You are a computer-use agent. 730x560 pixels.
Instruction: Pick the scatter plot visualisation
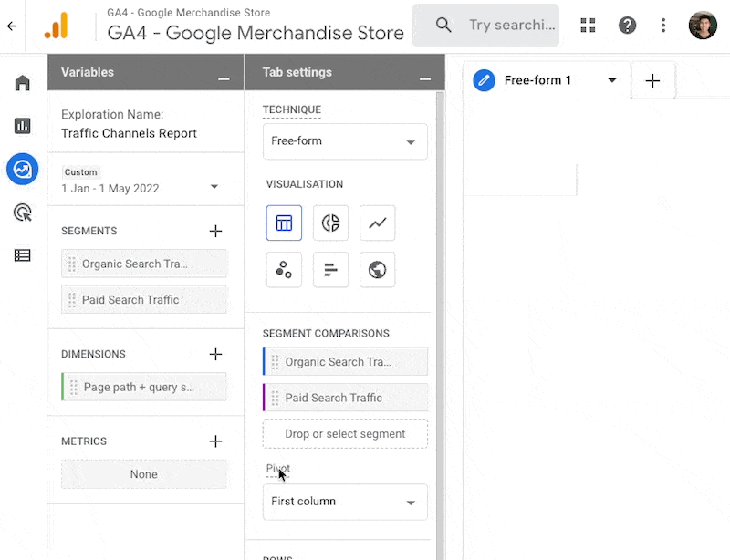284,270
